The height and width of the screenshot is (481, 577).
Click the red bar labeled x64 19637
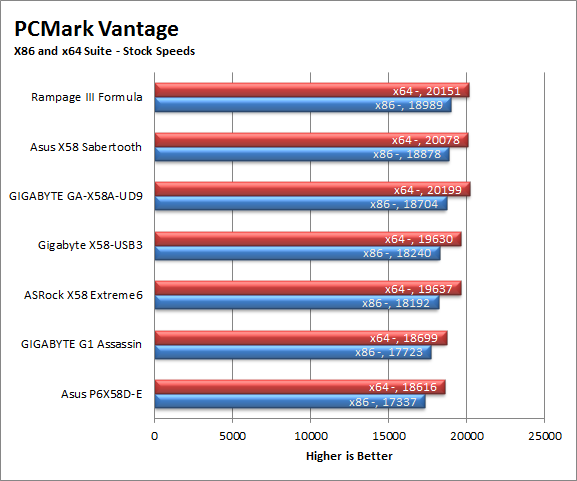(x=308, y=289)
